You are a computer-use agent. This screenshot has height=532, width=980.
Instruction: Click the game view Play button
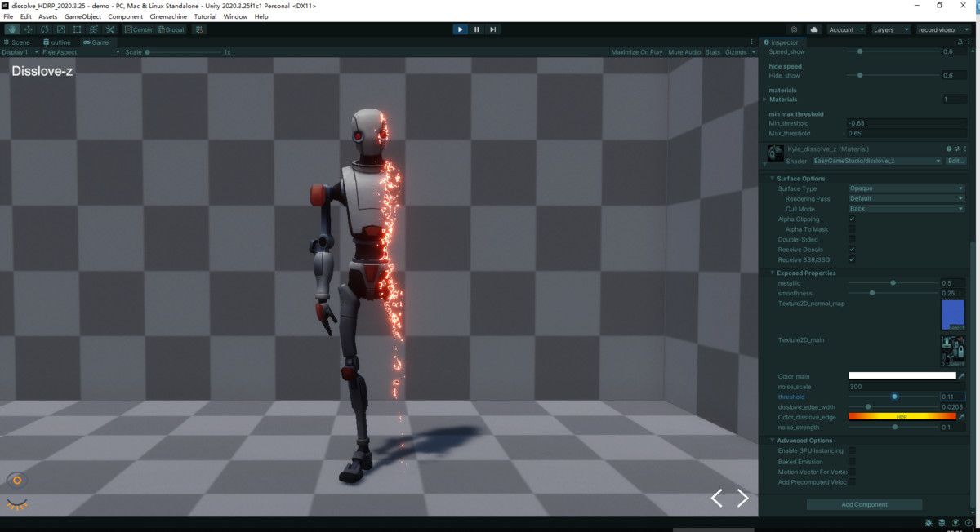[460, 29]
